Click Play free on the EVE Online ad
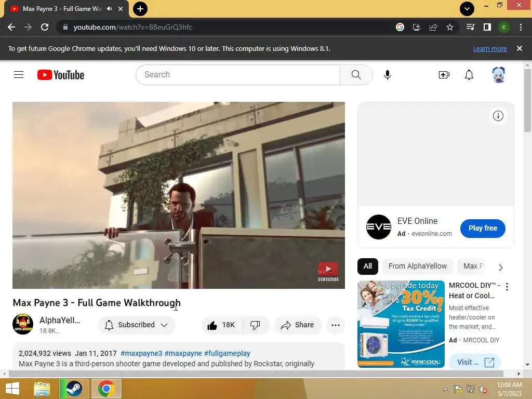The image size is (532, 399). tap(483, 229)
